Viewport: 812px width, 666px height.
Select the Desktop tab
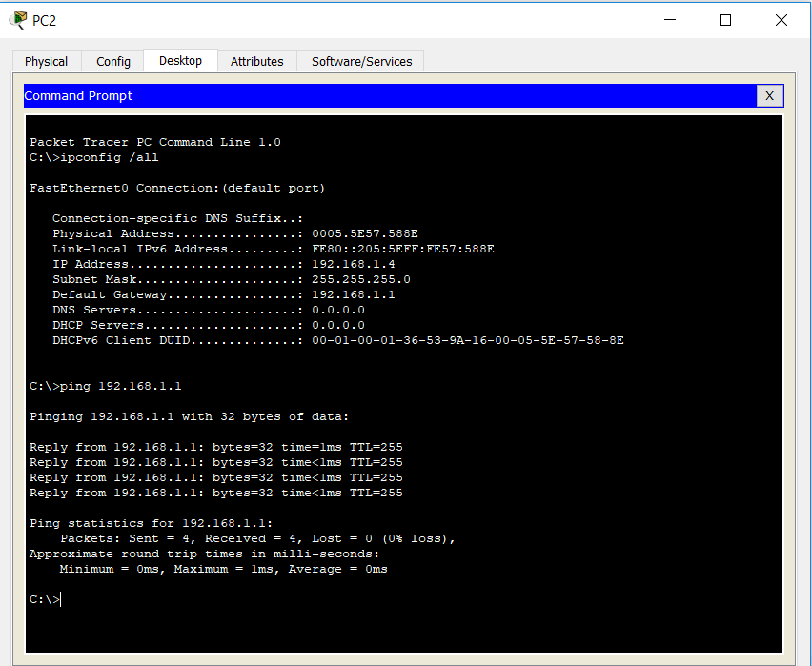click(x=180, y=61)
